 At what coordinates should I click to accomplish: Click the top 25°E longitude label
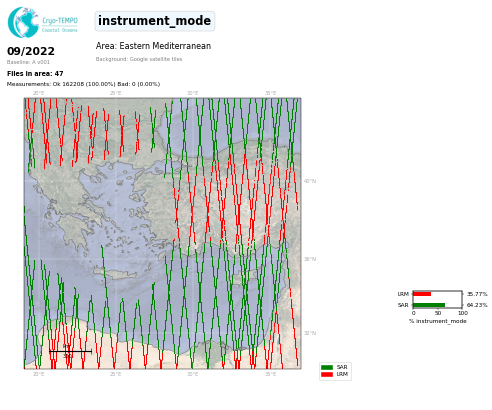coord(115,93)
